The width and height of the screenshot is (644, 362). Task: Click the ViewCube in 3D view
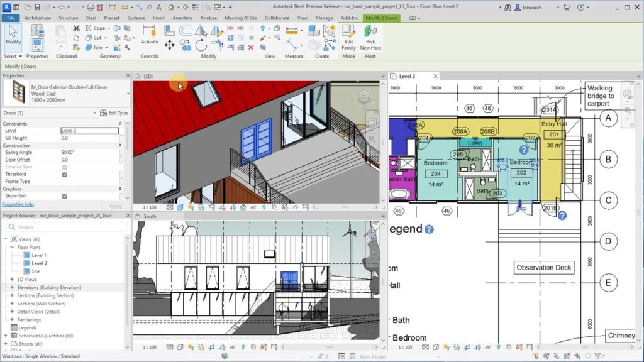tap(364, 99)
